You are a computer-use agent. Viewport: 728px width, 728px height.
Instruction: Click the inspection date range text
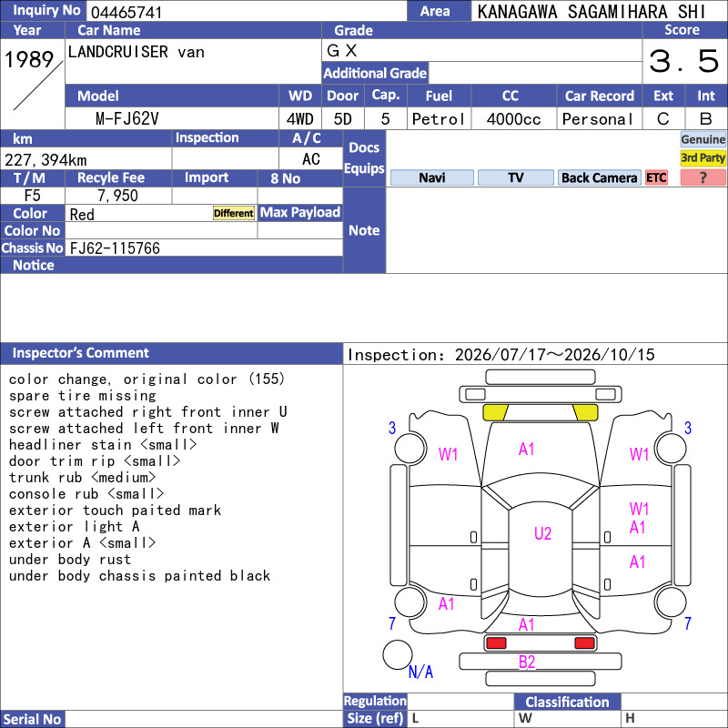(x=501, y=355)
